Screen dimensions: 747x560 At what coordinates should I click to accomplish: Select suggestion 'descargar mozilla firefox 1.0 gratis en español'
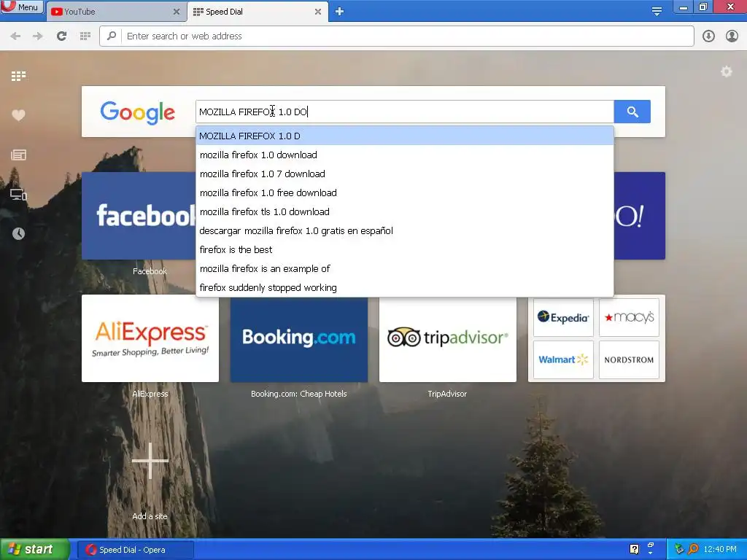coord(404,231)
